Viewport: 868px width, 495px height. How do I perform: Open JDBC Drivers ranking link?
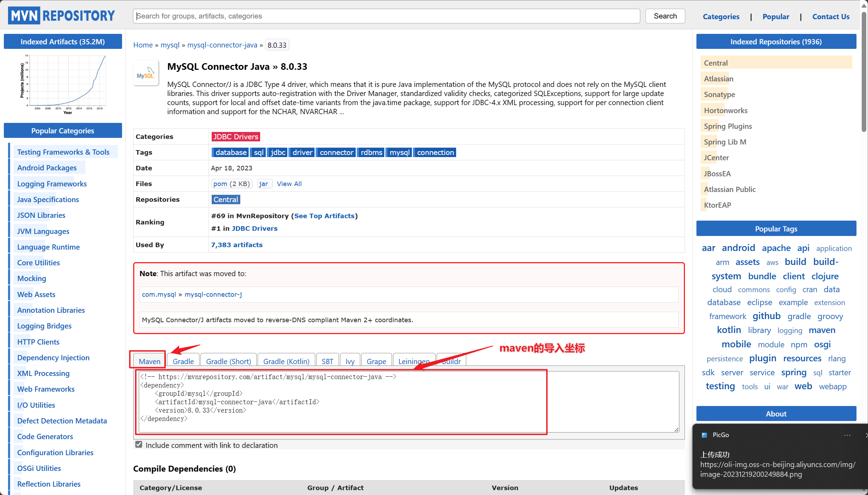pos(255,228)
